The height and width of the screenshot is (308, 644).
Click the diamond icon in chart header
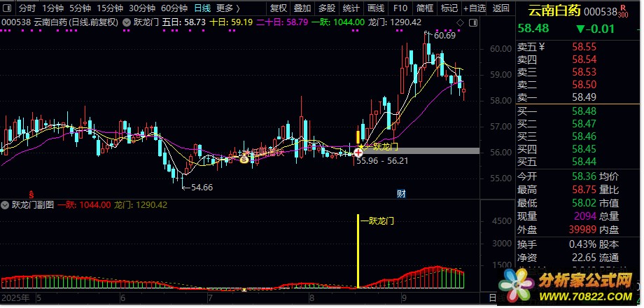click(x=460, y=22)
